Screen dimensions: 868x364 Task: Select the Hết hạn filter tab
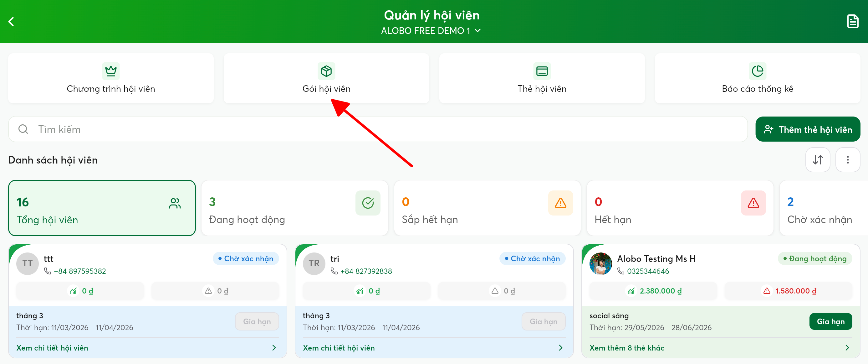coord(680,208)
